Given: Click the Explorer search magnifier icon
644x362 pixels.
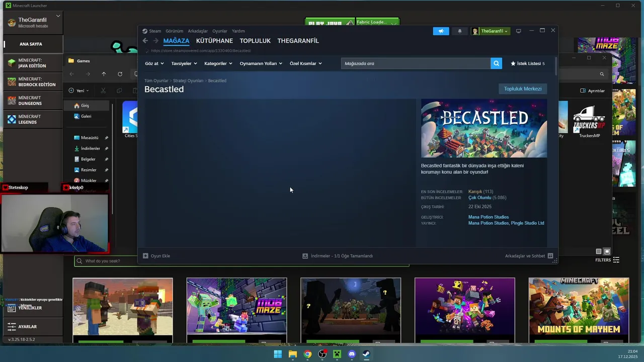Looking at the screenshot, I should pyautogui.click(x=602, y=74).
